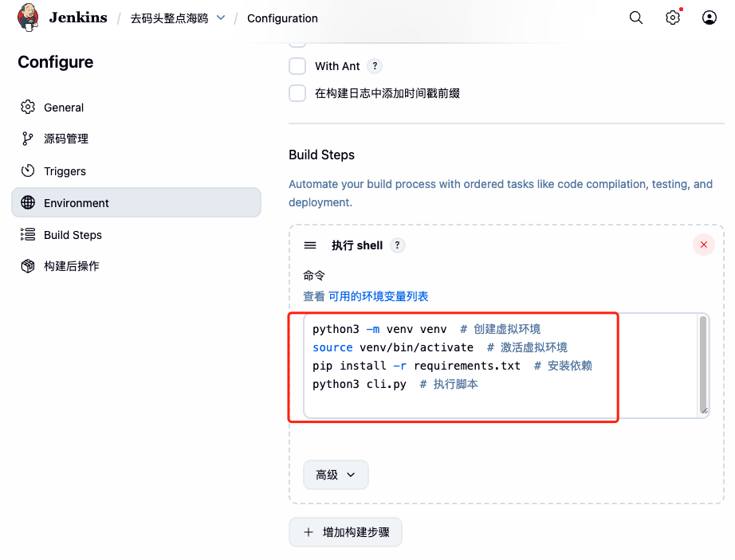This screenshot has height=560, width=735.
Task: Click the Jenkins butler logo
Action: click(28, 18)
